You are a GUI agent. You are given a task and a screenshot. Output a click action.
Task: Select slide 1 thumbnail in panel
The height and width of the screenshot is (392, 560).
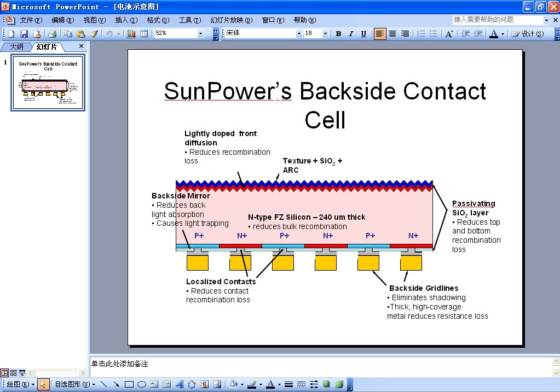coord(48,83)
